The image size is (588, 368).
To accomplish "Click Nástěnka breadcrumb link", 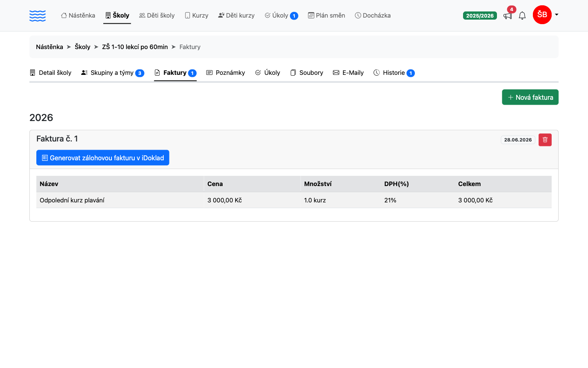I will pos(49,47).
